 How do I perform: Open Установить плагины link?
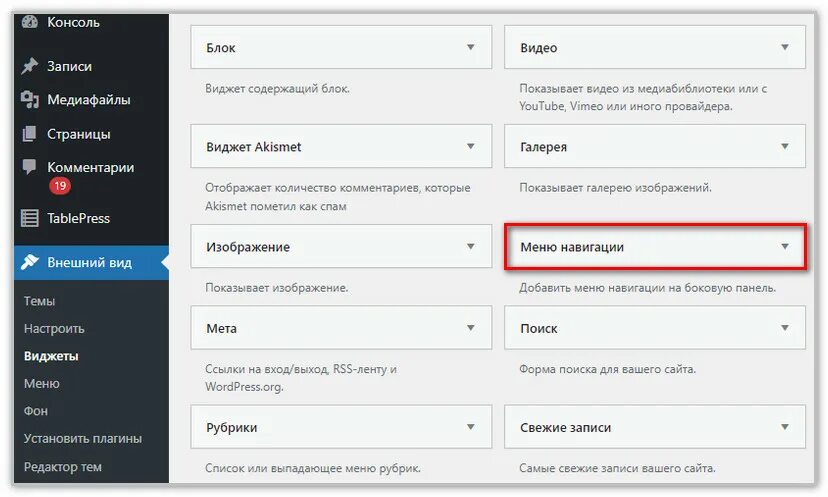click(x=83, y=438)
